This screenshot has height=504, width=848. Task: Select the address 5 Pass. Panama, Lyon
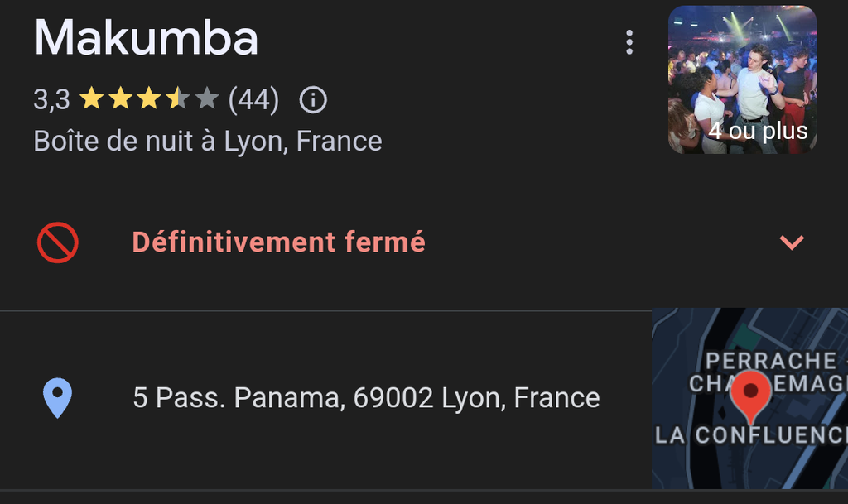pos(366,398)
